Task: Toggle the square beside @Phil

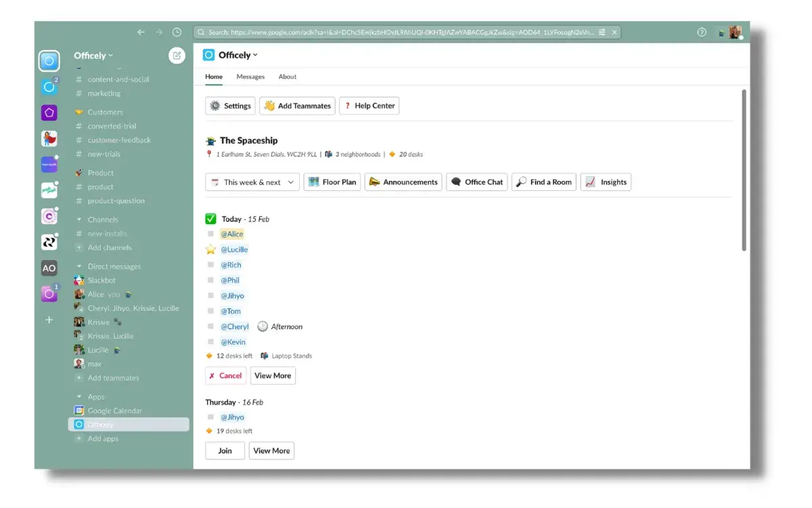Action: point(210,280)
